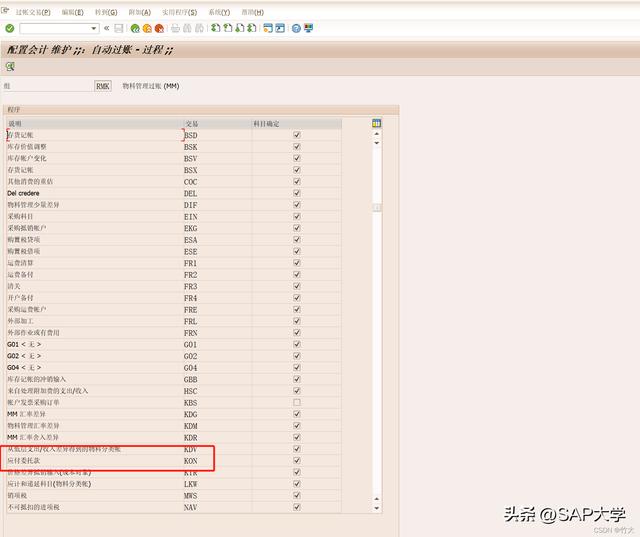Click the green Back arrow icon
Viewport: 640px width, 537px height.
(x=135, y=28)
